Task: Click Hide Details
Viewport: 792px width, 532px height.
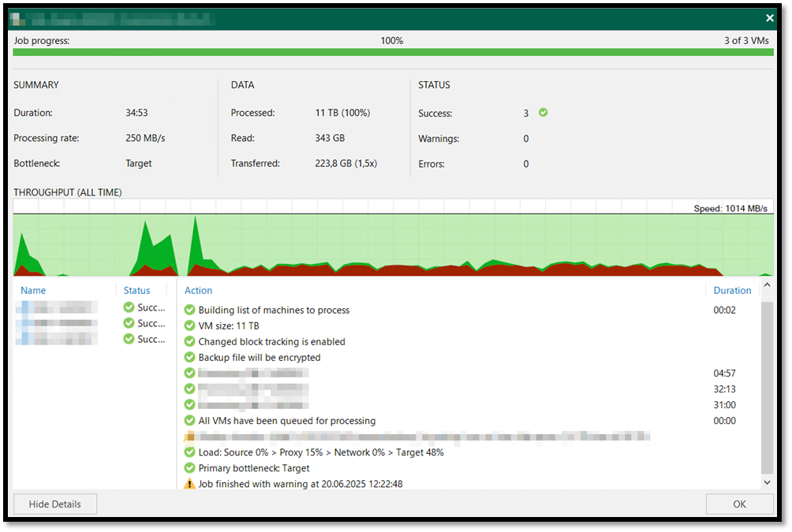Action: 54,504
